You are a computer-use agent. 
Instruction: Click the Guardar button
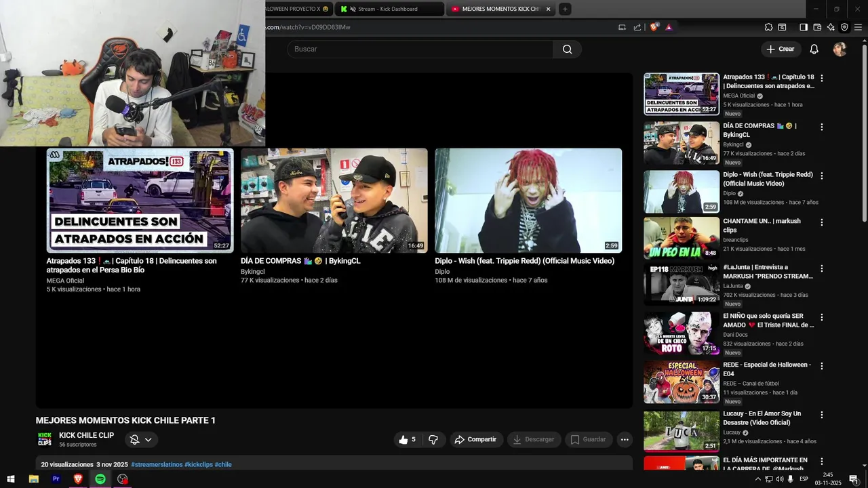[588, 439]
